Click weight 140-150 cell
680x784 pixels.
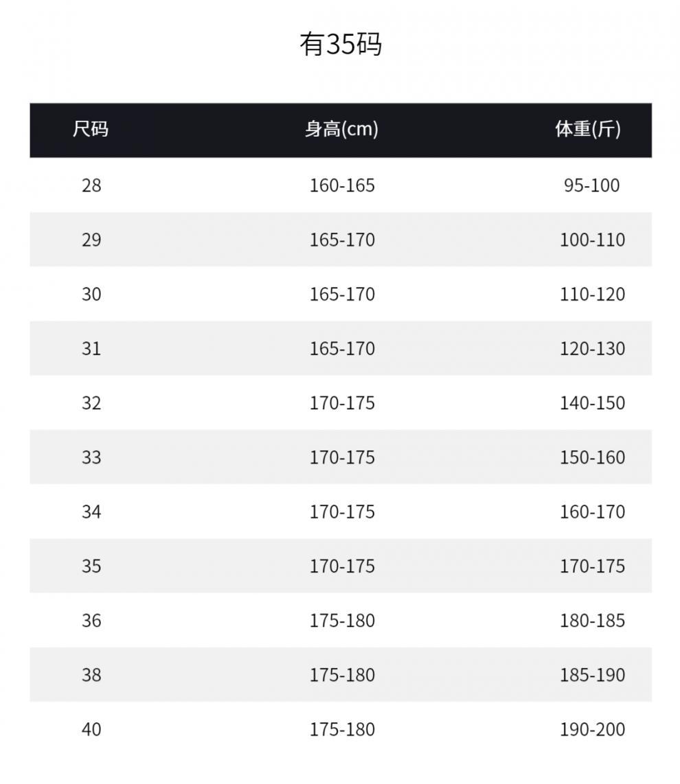(592, 403)
